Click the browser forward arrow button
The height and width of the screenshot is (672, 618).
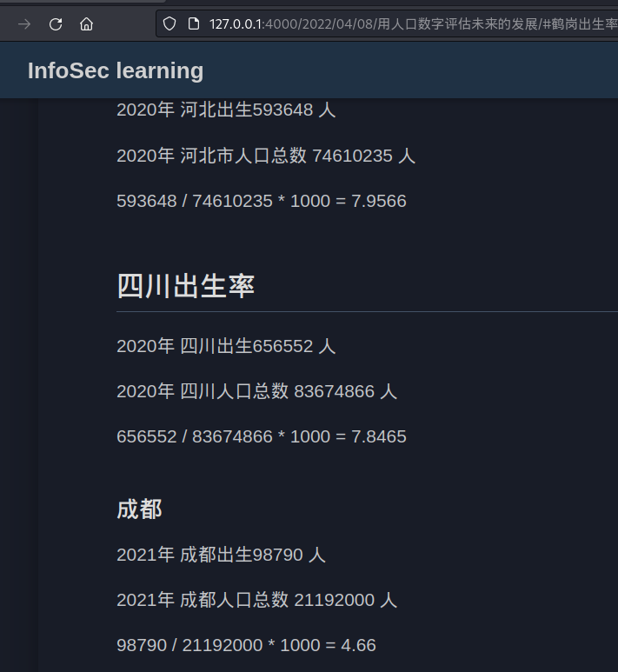click(x=24, y=23)
